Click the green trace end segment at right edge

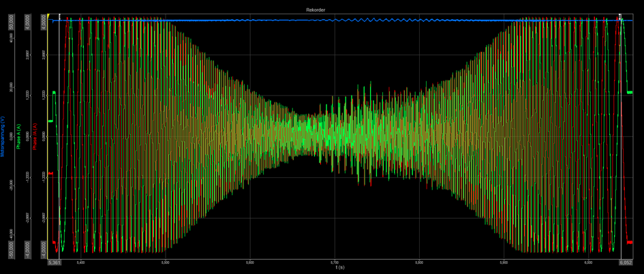[x=630, y=93]
